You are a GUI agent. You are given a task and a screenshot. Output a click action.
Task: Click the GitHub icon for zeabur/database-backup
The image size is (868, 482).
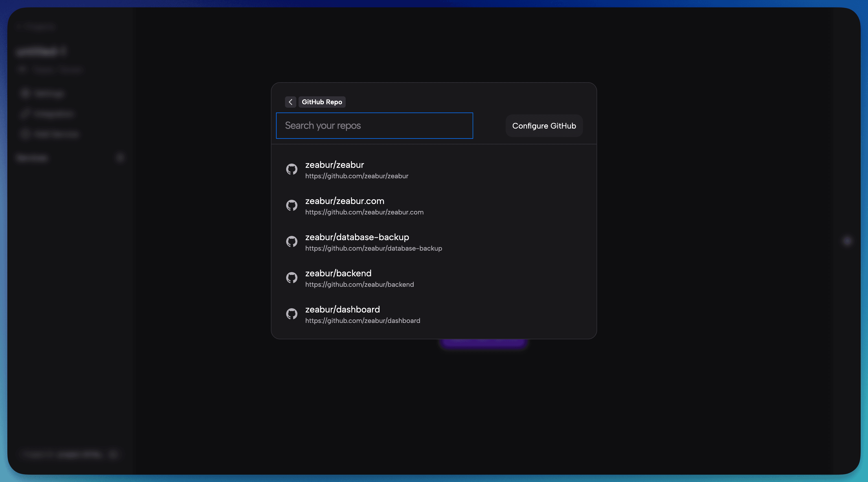(x=291, y=241)
